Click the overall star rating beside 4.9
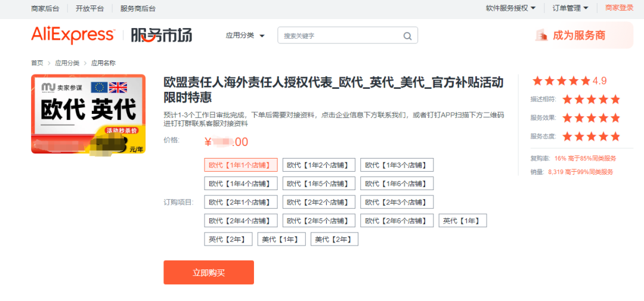The image size is (644, 301). coord(561,81)
